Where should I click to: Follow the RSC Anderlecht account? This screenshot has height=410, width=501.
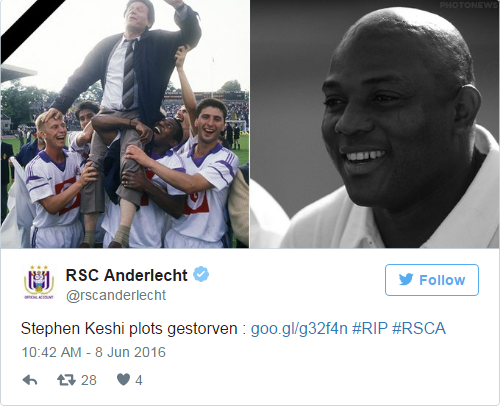coord(432,280)
